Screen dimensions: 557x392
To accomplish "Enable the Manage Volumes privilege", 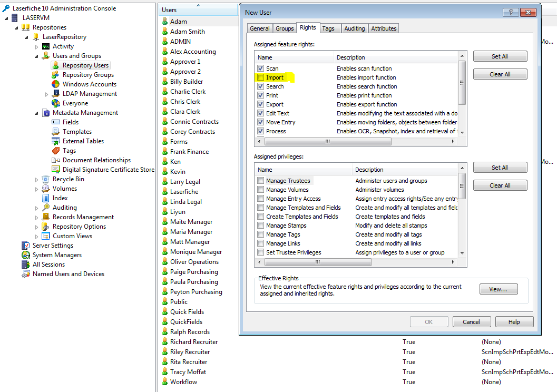I will [260, 190].
